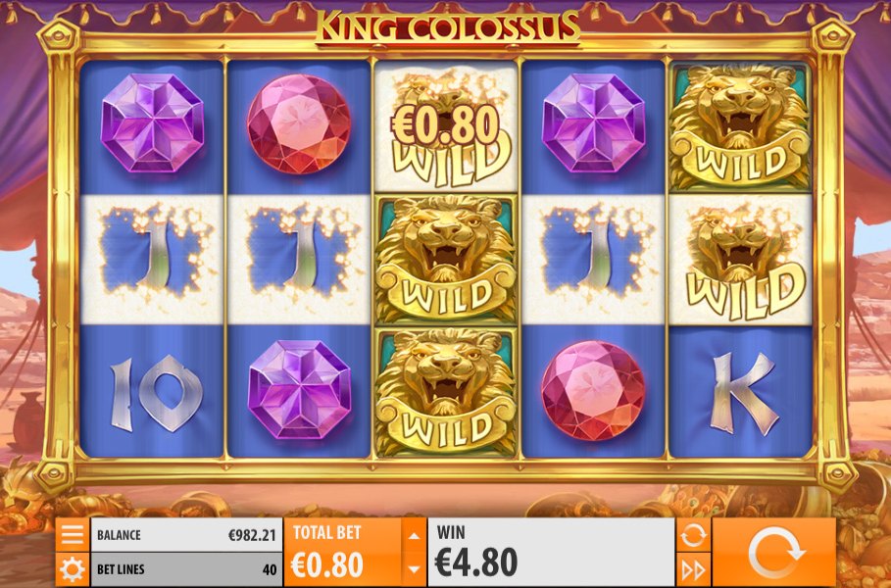Viewport: 891px width, 588px height.
Task: Click the bottom-middle lion Wild symbol
Action: [x=445, y=392]
